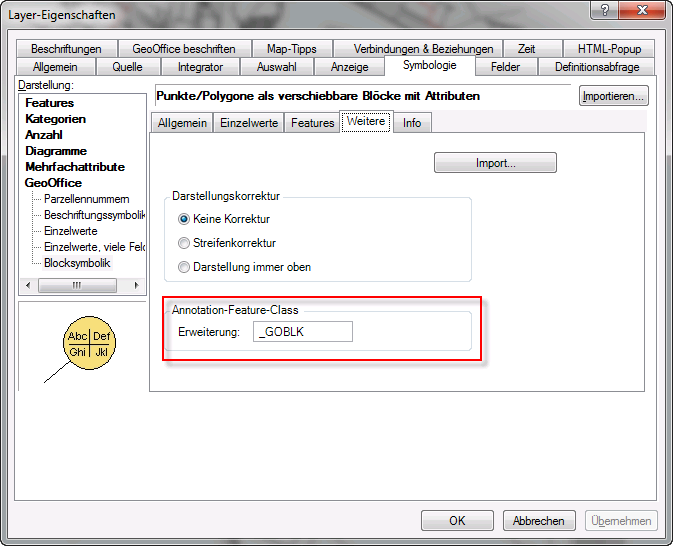Image resolution: width=673 pixels, height=546 pixels.
Task: Switch to the Einzelwerte sub-tab
Action: click(248, 123)
